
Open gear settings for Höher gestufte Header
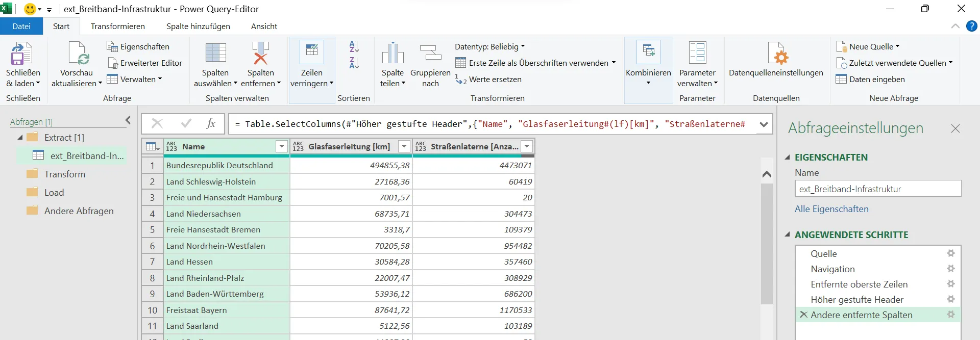point(951,299)
